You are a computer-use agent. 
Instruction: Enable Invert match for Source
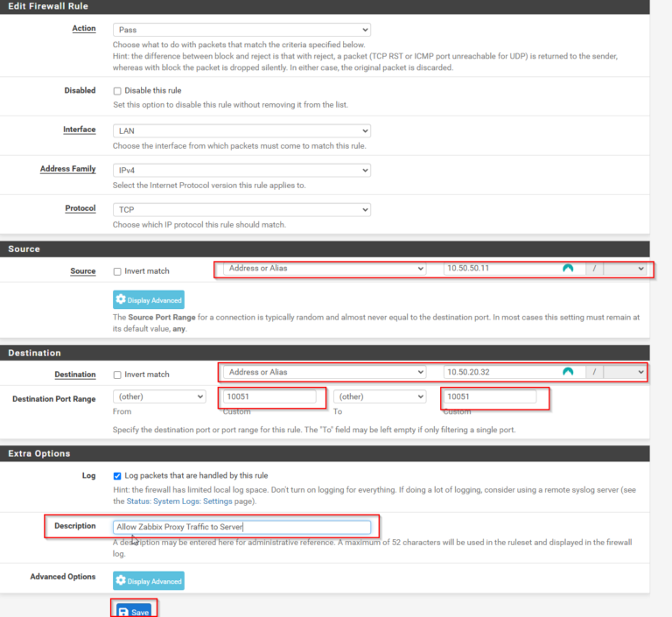pyautogui.click(x=117, y=271)
